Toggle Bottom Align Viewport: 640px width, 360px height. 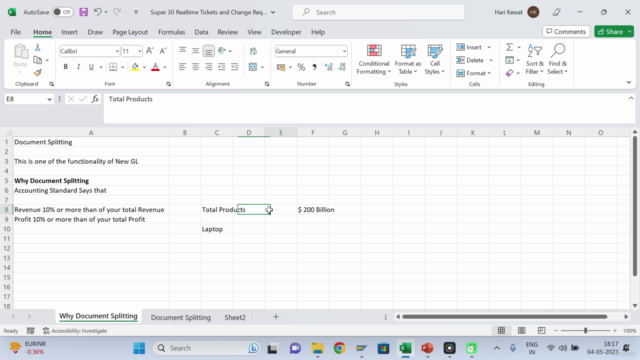point(209,51)
